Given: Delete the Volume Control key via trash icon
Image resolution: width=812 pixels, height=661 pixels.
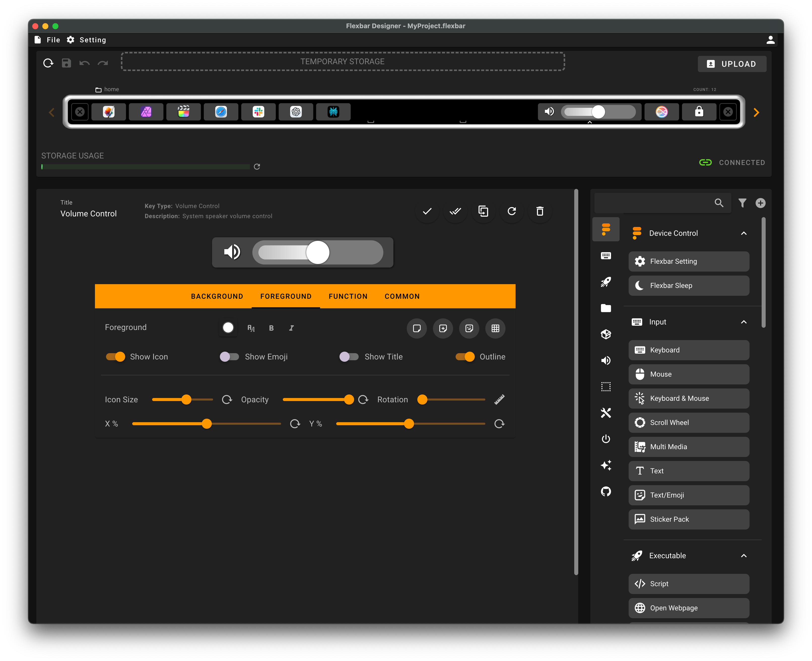Looking at the screenshot, I should (539, 211).
